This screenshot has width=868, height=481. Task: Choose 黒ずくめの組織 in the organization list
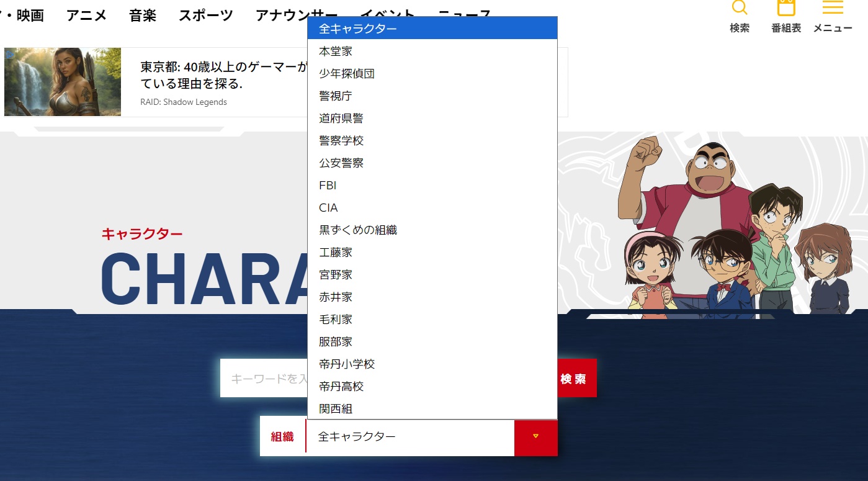358,230
